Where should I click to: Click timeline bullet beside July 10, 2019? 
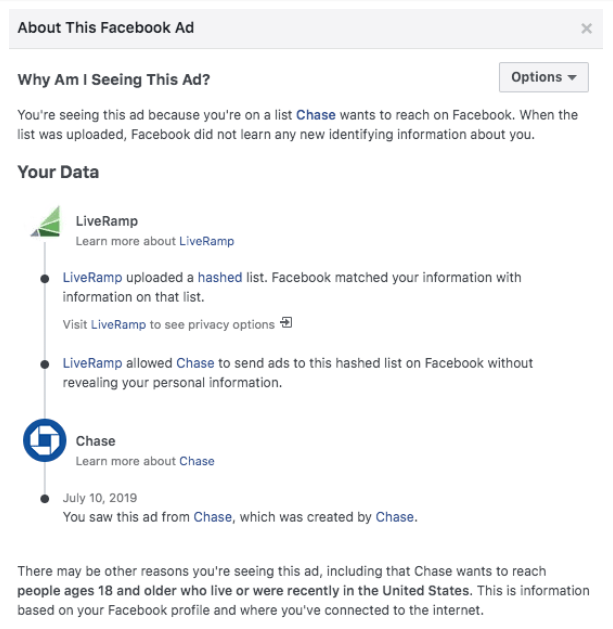click(44, 498)
